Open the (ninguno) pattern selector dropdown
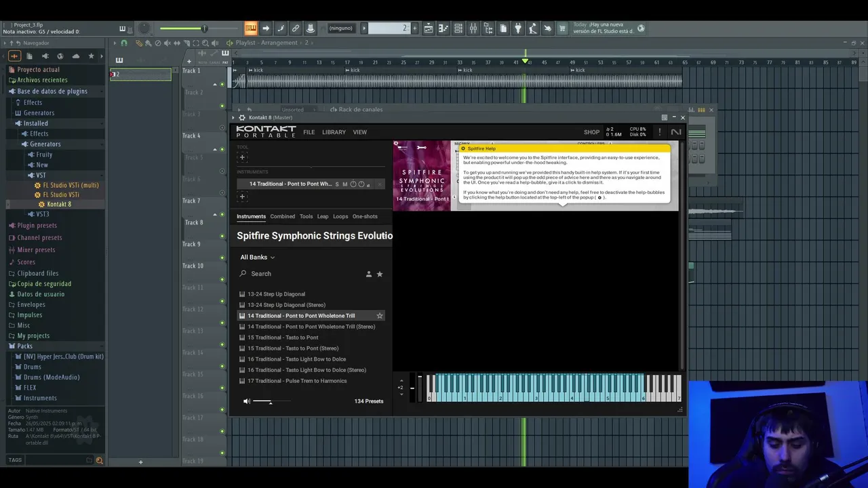868x488 pixels. (x=340, y=28)
